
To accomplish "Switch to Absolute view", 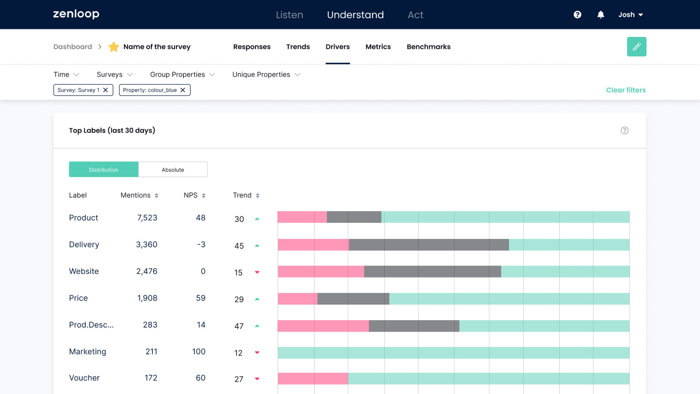I will pyautogui.click(x=173, y=170).
